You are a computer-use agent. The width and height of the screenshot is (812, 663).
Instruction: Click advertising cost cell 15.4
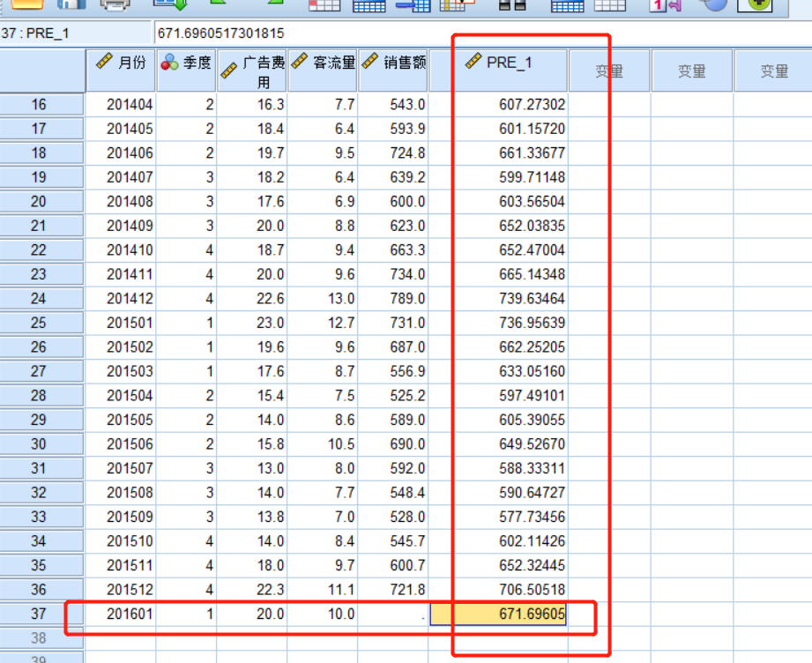coord(252,395)
